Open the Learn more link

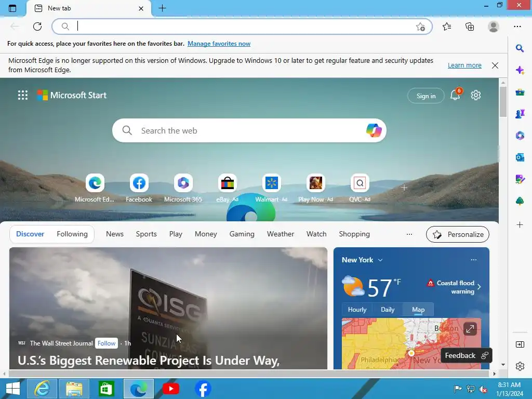click(x=464, y=65)
